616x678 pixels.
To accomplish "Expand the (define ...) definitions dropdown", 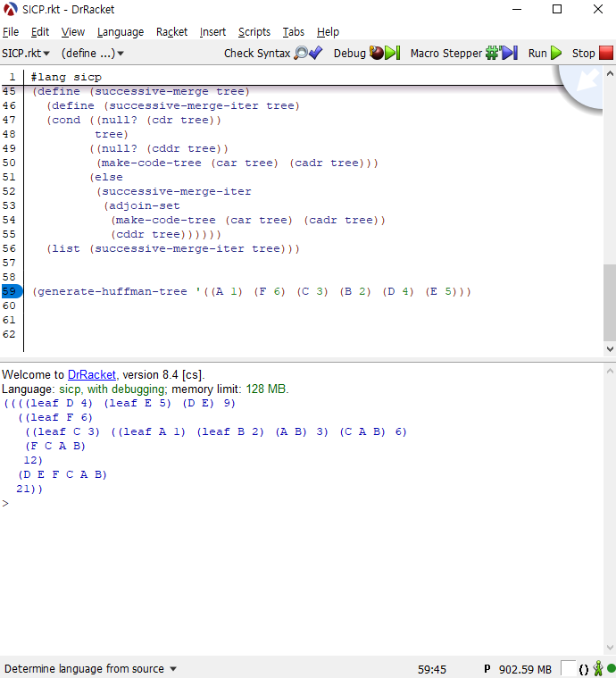I will point(92,54).
